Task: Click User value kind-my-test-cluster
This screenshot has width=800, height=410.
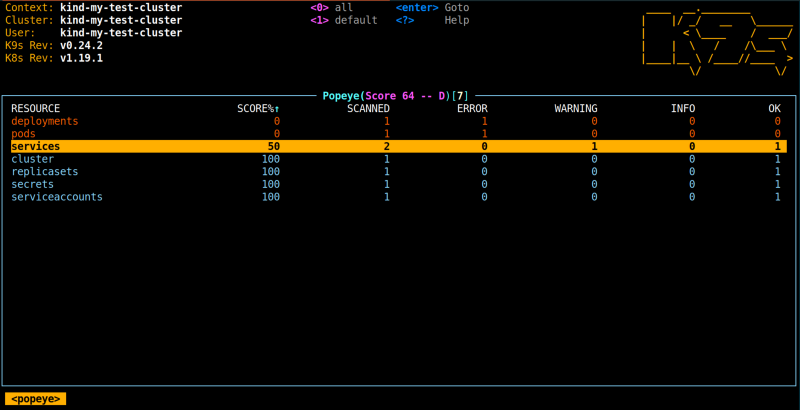Action: [x=121, y=33]
